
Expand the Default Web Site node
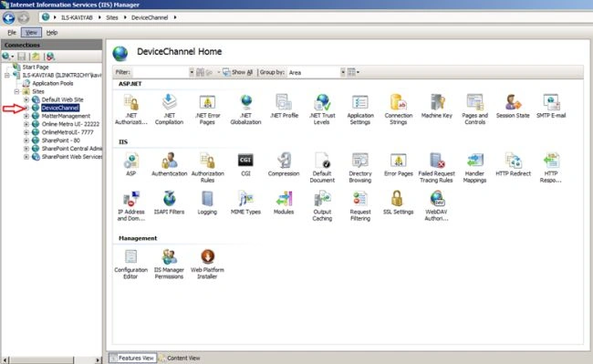click(x=26, y=99)
